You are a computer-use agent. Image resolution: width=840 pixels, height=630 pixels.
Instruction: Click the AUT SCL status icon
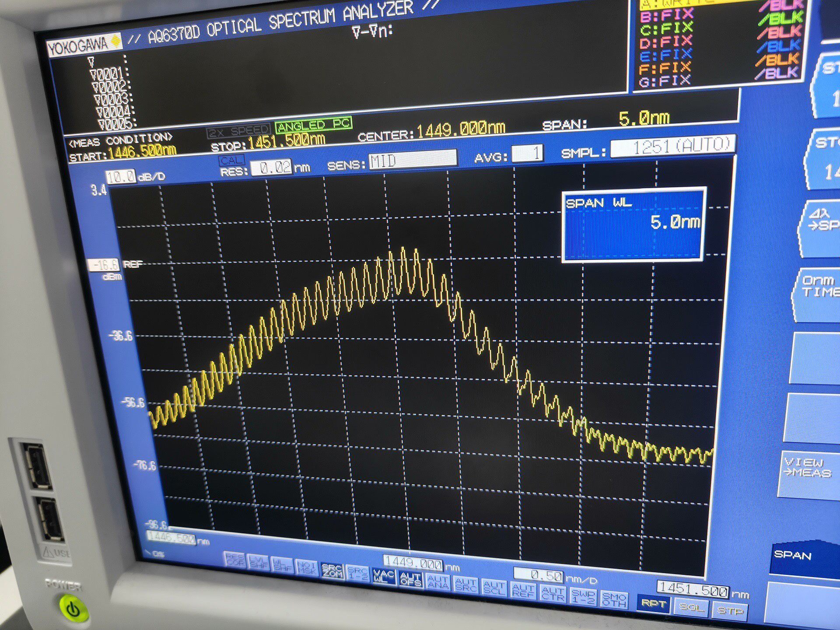[494, 588]
